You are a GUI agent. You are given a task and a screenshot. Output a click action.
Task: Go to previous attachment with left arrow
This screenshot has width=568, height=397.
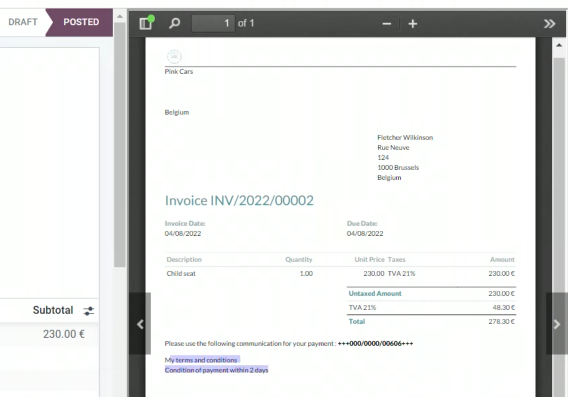tap(140, 324)
